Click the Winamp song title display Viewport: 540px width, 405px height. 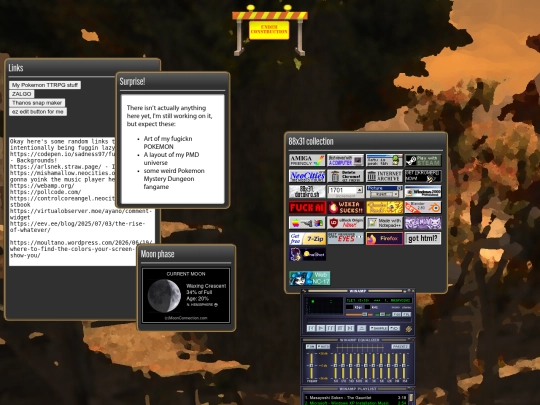[379, 300]
